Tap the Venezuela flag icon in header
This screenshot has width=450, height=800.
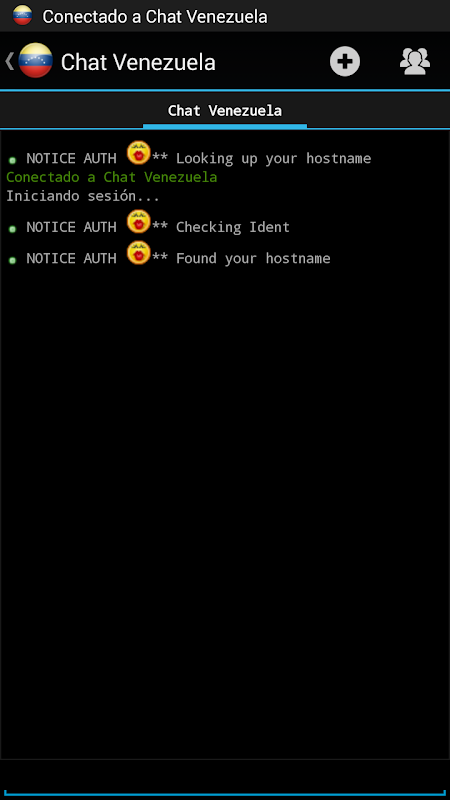[x=36, y=61]
